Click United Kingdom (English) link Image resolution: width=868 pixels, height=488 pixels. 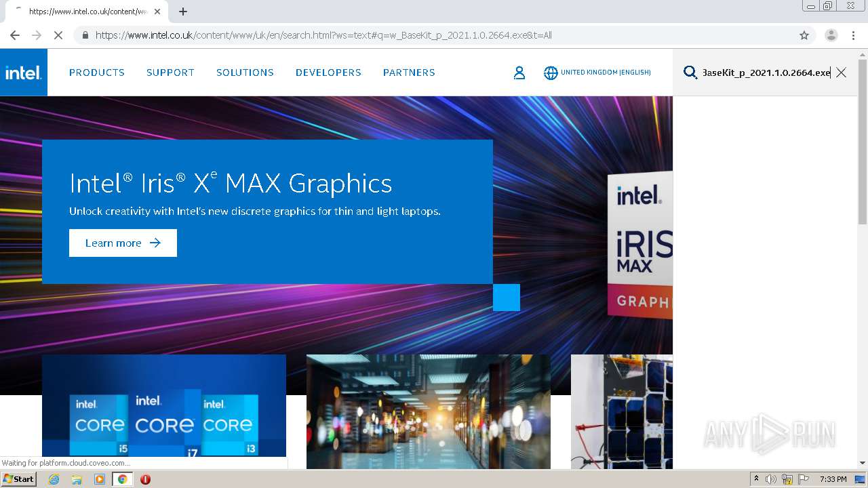click(606, 73)
